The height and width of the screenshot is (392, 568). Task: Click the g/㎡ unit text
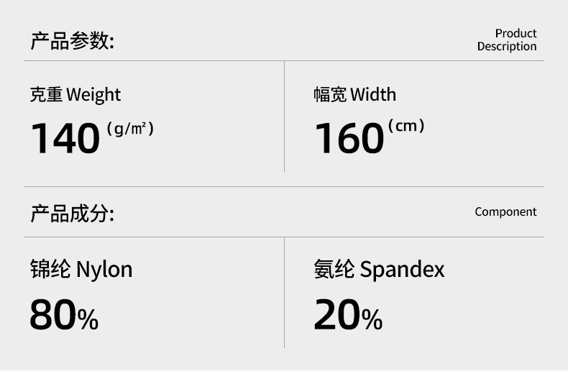coord(130,129)
